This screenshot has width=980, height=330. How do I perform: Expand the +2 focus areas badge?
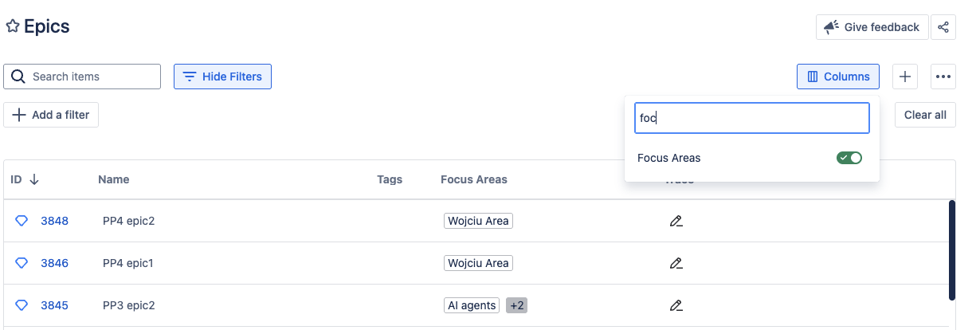(x=517, y=305)
